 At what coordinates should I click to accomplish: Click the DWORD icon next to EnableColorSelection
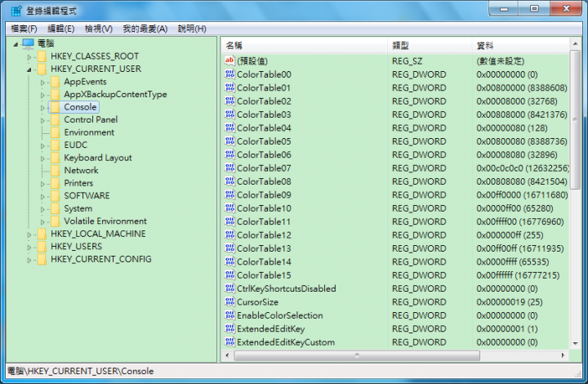[229, 315]
